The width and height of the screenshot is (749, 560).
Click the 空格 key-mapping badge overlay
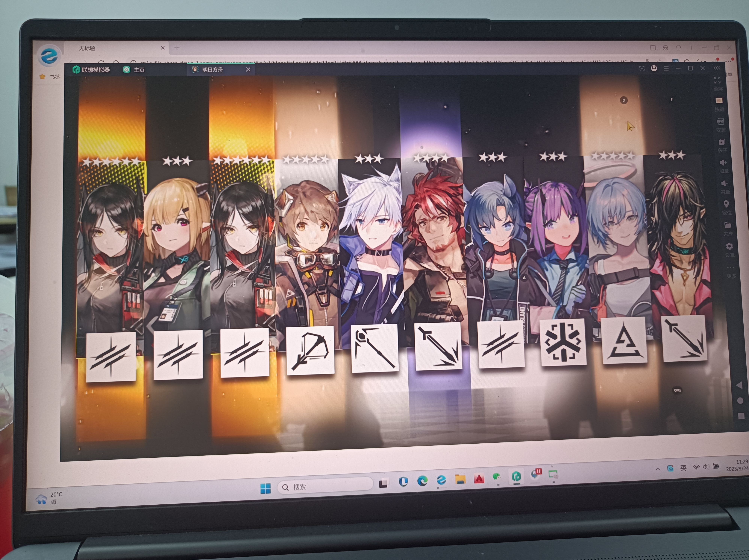tap(677, 390)
